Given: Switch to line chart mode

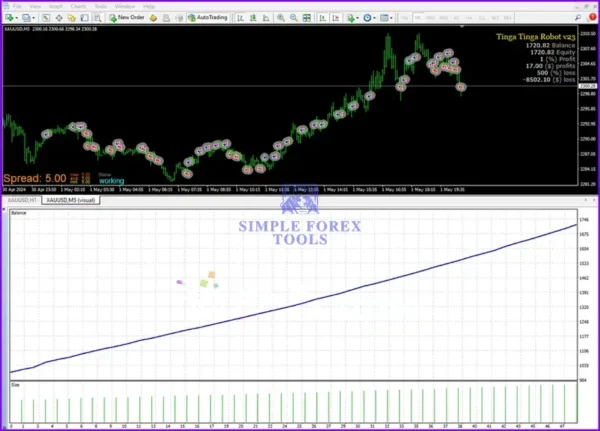Looking at the screenshot, I should [x=266, y=18].
